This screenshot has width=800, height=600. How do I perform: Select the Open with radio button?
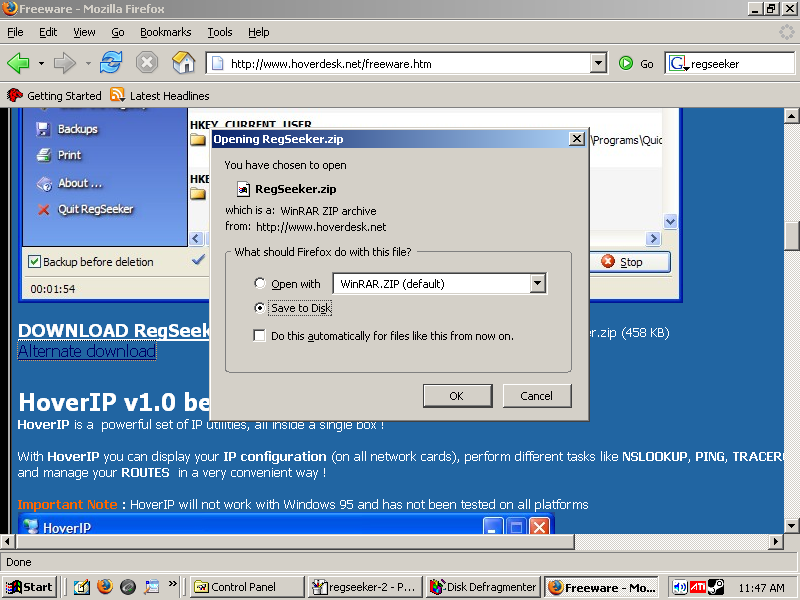click(261, 284)
